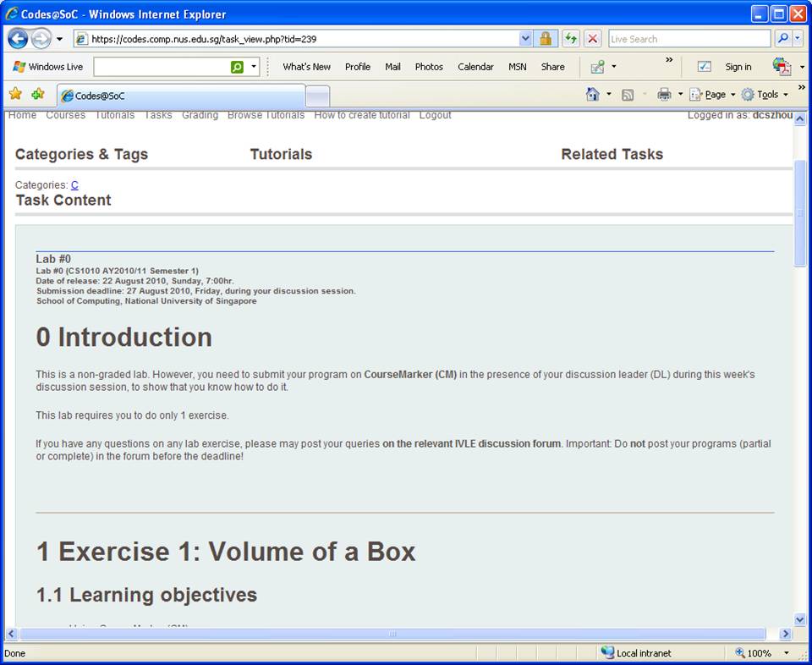Expand the Home button dropdown arrow

tap(609, 94)
